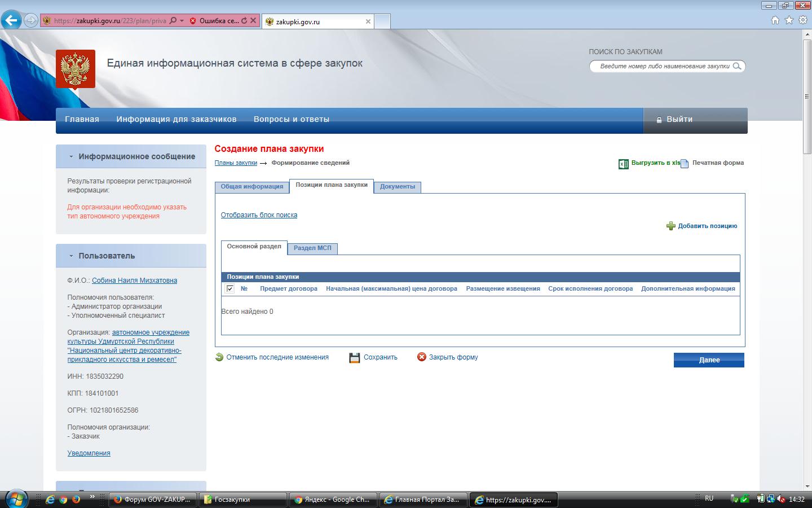
Task: Click the search magnifier in procurement search
Action: point(737,66)
